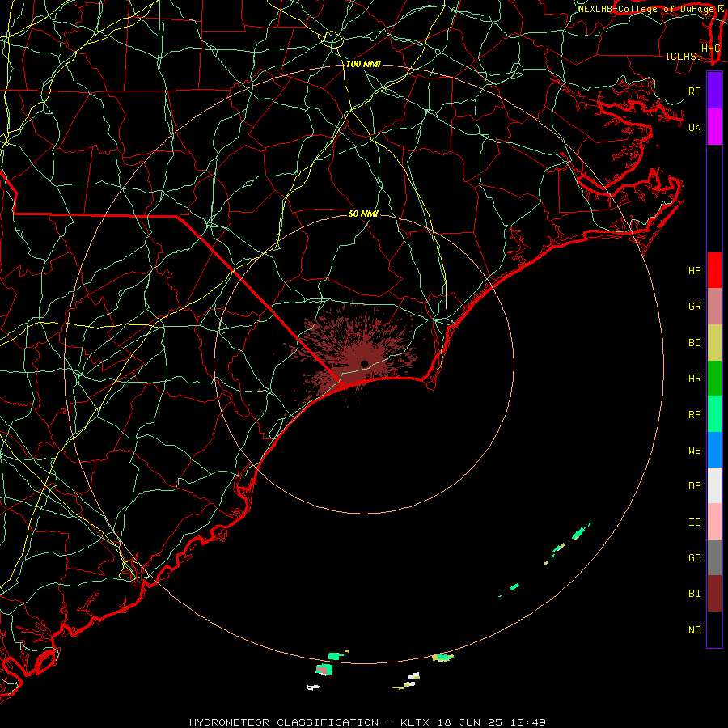728x728 pixels.
Task: Click the 'UK' legend label
Action: point(694,127)
